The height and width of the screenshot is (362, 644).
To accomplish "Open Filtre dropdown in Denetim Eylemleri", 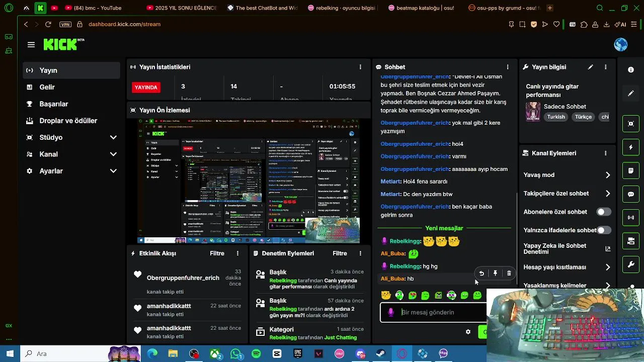I will [340, 253].
